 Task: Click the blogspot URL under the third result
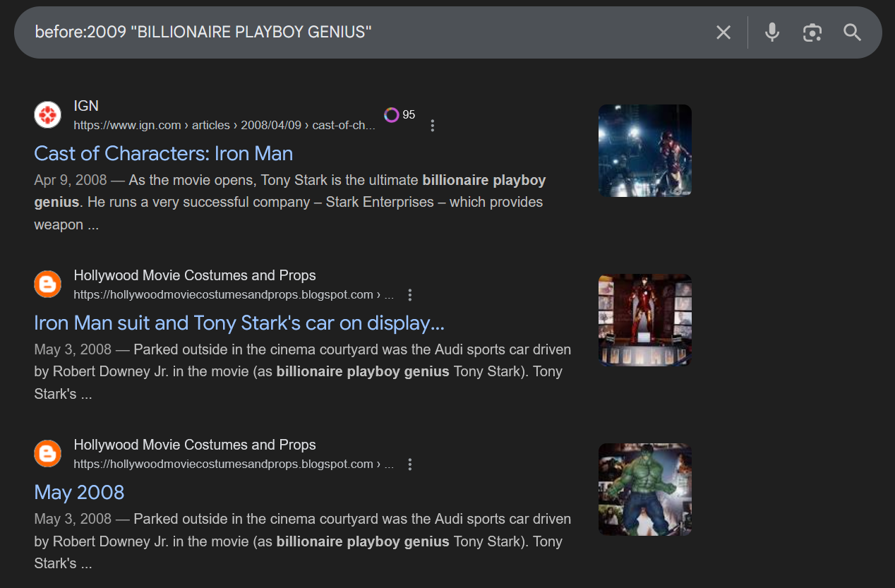234,464
